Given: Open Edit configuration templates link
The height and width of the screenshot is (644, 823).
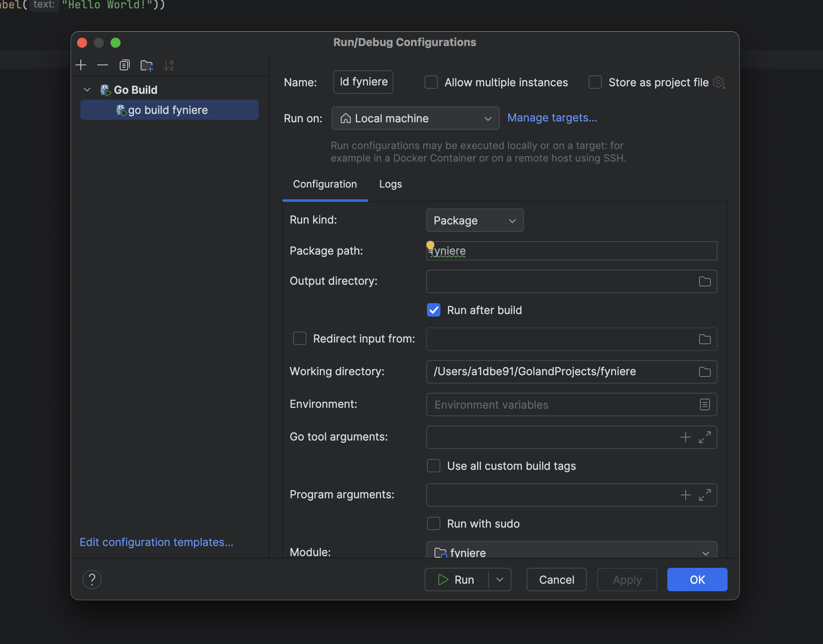Looking at the screenshot, I should coord(157,542).
